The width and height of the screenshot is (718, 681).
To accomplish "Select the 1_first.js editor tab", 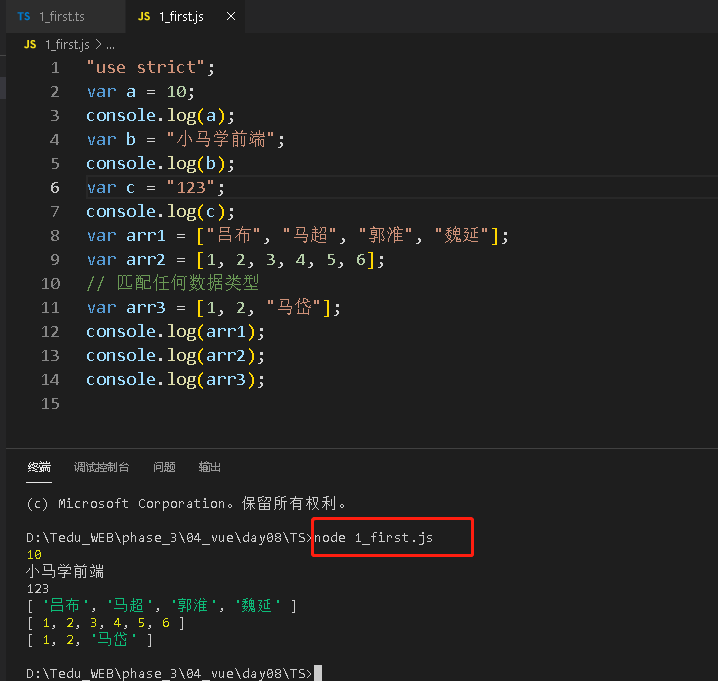I will click(x=185, y=16).
